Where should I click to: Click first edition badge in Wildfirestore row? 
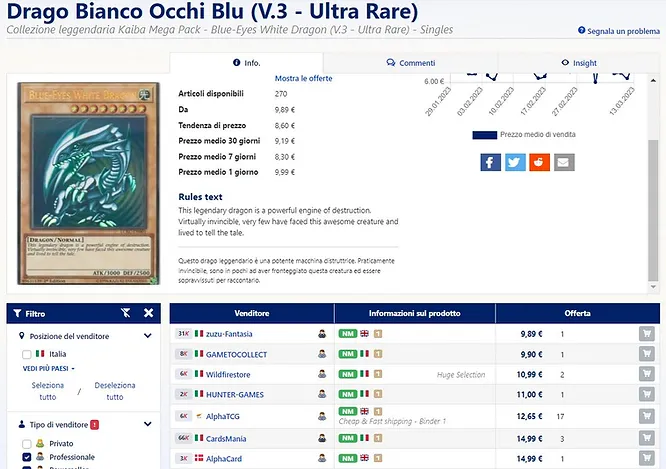[x=378, y=374]
